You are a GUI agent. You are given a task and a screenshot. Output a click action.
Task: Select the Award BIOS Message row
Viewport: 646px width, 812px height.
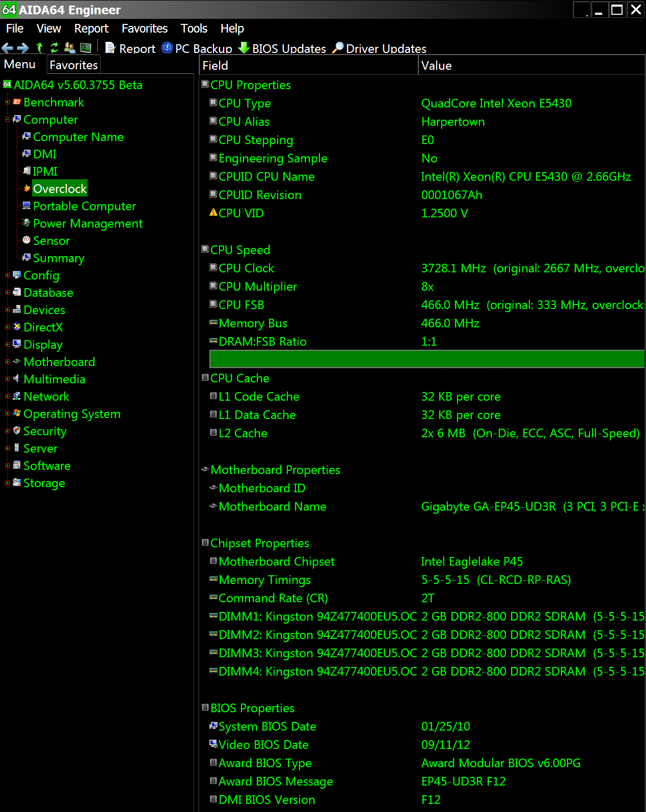427,781
